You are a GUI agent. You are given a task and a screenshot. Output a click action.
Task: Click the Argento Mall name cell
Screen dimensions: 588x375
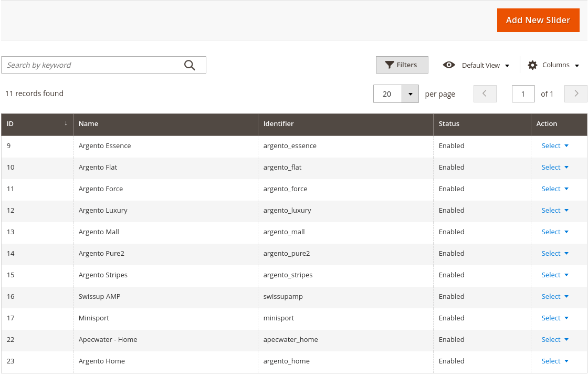166,232
